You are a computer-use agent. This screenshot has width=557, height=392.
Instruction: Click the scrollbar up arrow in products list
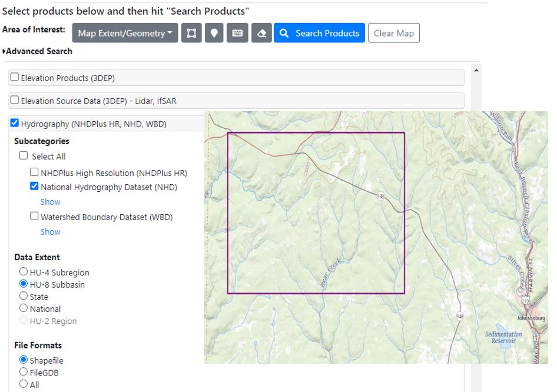pos(476,70)
